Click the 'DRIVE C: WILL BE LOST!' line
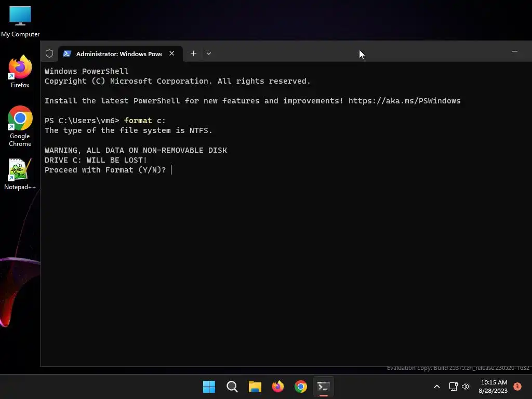 pos(96,160)
